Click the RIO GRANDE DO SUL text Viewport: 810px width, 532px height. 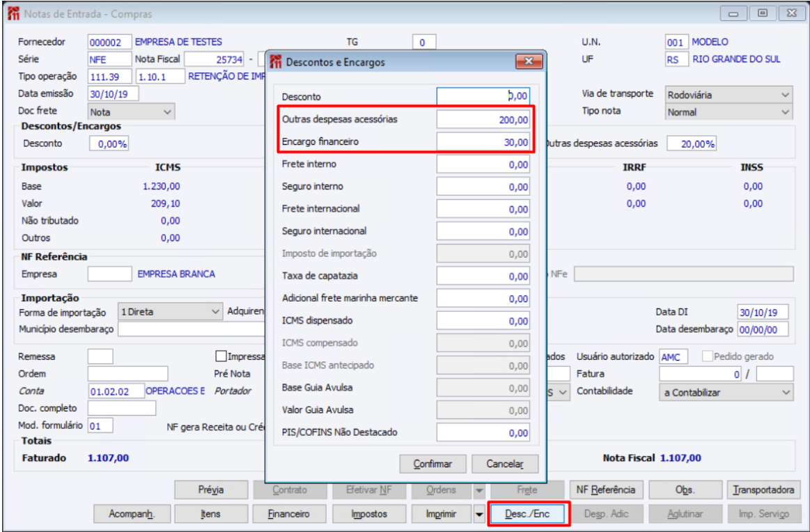coord(737,59)
